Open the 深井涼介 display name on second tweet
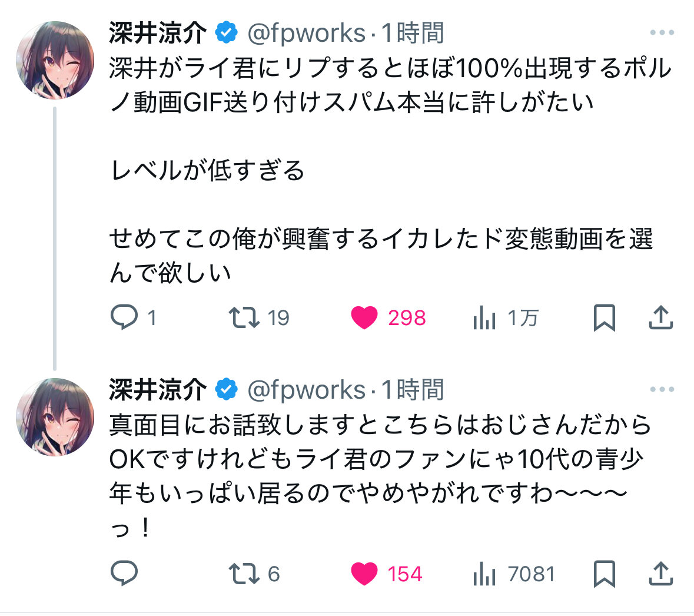694x616 pixels. point(158,389)
